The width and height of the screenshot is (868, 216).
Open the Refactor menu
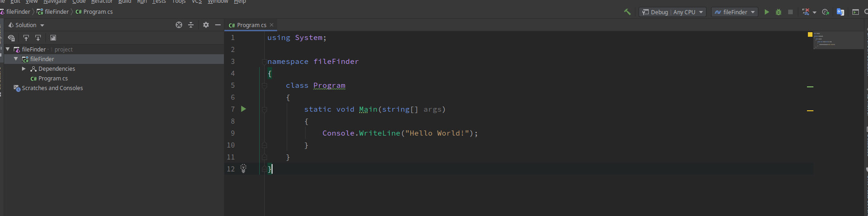coord(102,2)
